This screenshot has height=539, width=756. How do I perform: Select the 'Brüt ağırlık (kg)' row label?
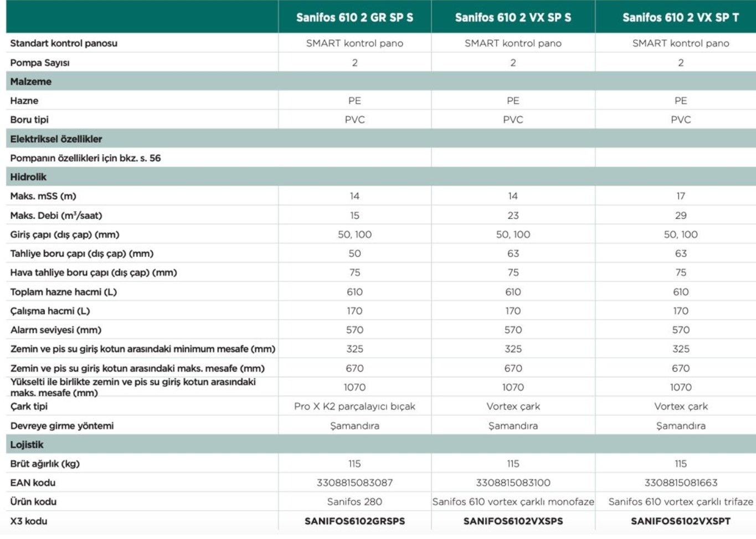coord(45,464)
